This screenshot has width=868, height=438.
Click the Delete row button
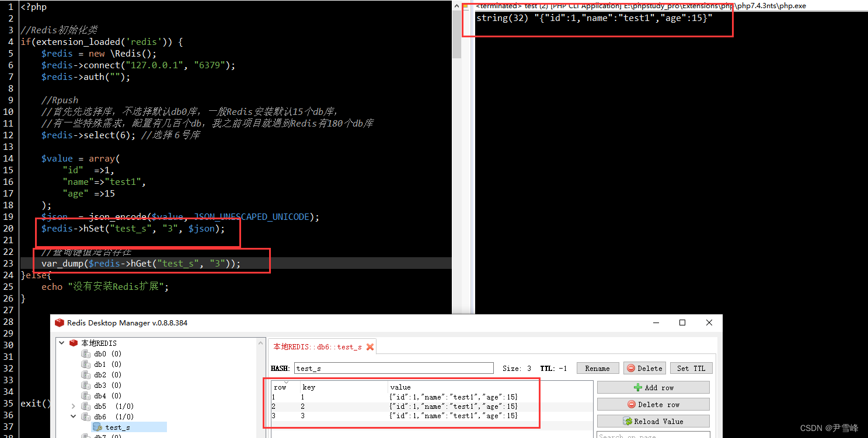(x=653, y=404)
